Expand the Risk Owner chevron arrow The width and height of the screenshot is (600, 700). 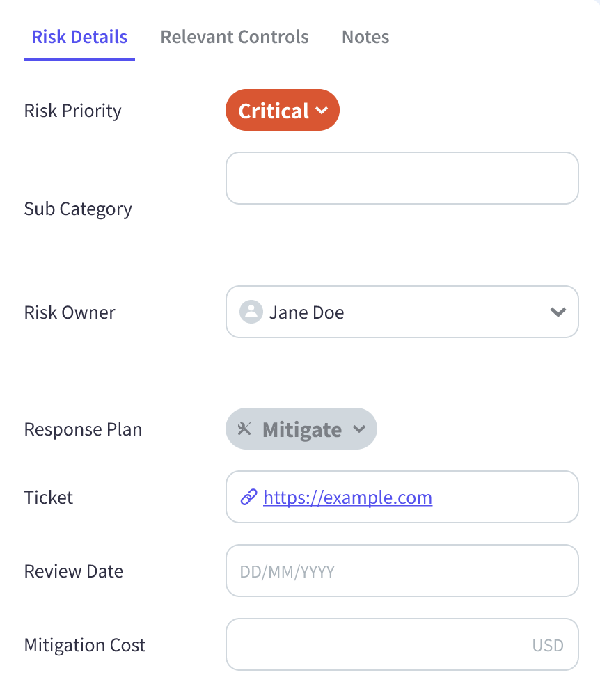[x=558, y=312]
